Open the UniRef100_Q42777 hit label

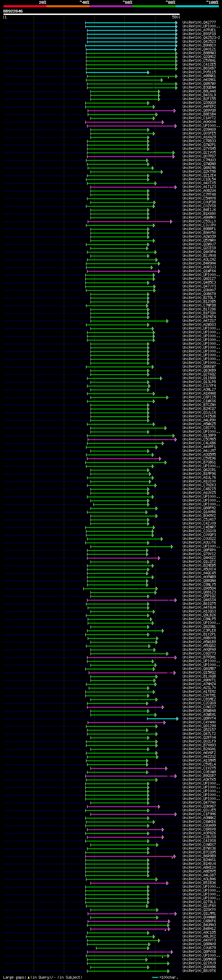coord(199,23)
